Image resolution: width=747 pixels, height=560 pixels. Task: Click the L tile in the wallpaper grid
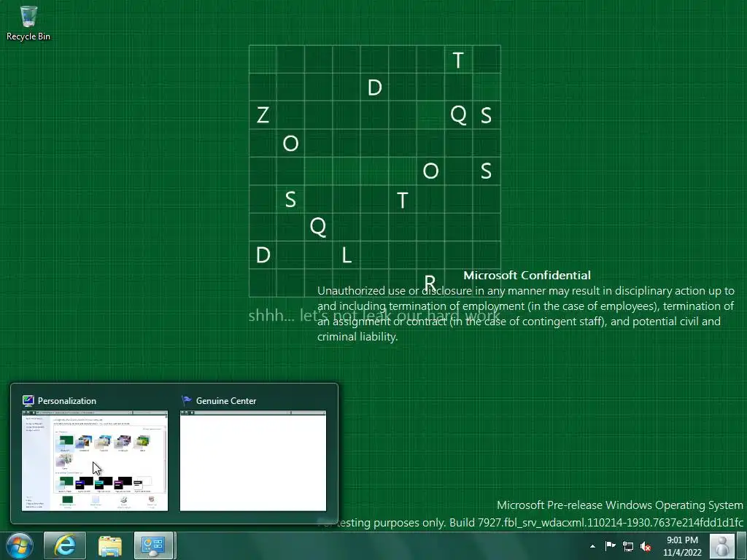pos(347,255)
